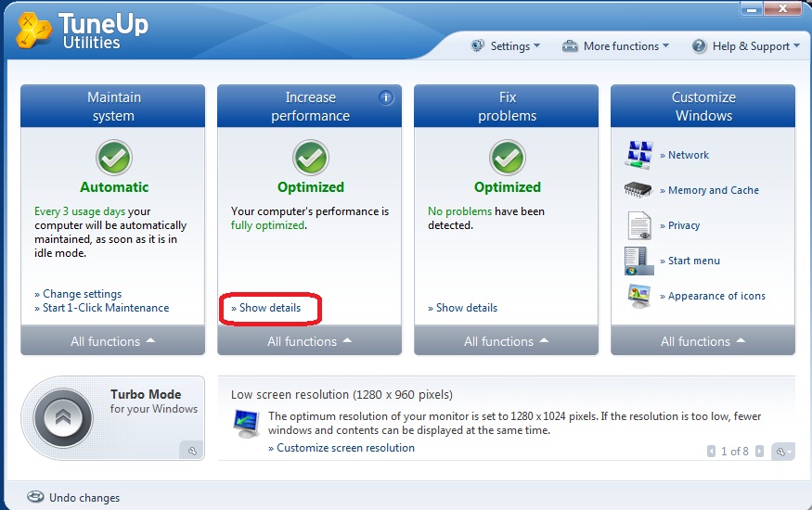
Task: Open the tip options wrench dropdown
Action: pos(782,452)
